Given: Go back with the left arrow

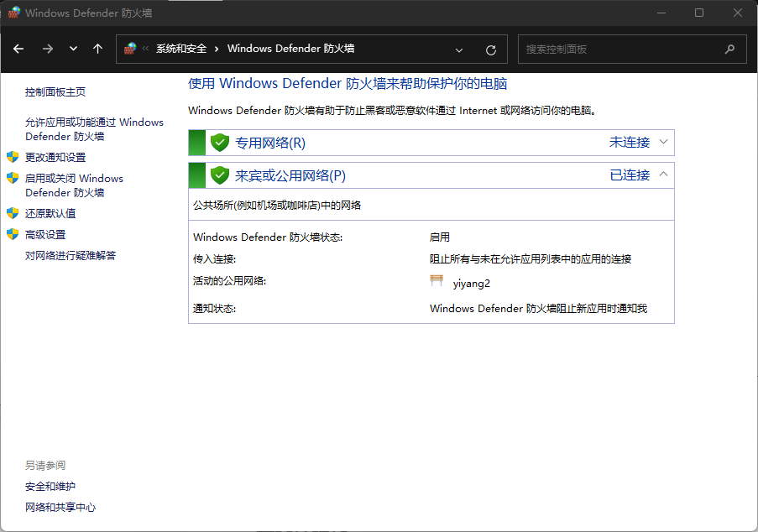Looking at the screenshot, I should tap(18, 49).
